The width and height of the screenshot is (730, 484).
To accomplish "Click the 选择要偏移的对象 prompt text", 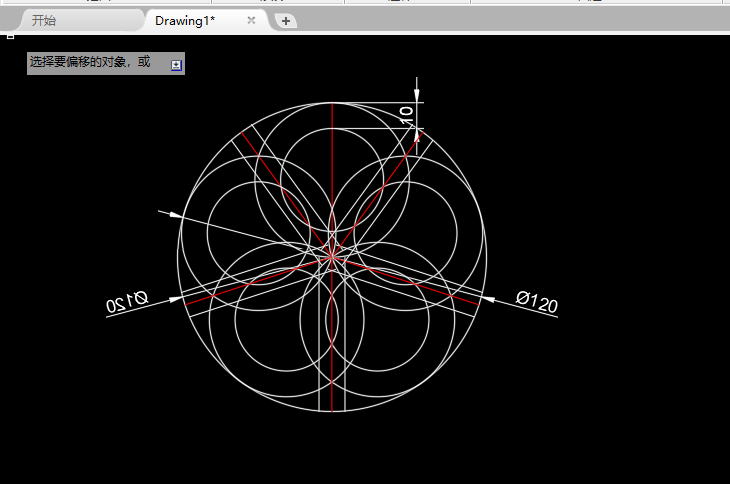I will tap(90, 61).
